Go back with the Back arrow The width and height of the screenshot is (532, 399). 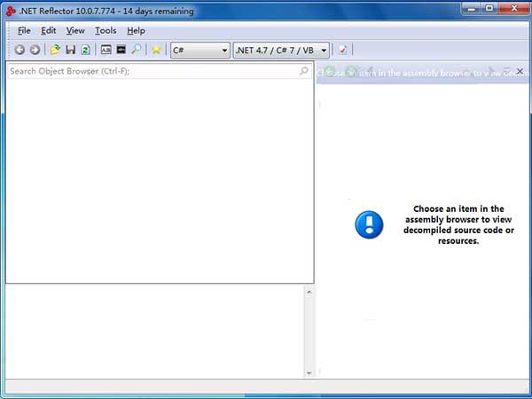(20, 50)
